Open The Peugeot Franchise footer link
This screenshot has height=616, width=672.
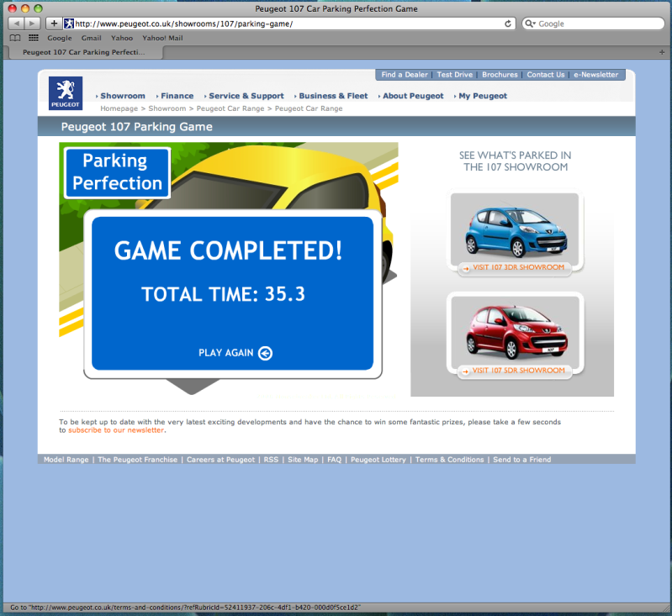pos(138,460)
